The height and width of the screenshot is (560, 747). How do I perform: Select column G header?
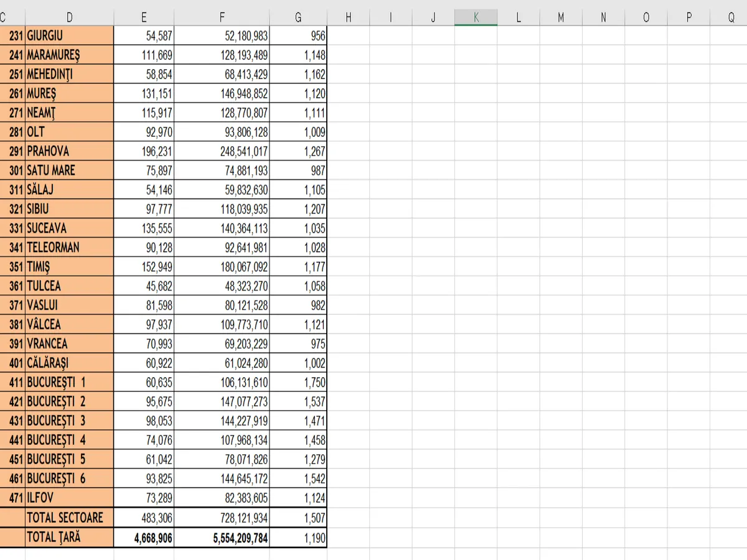(298, 18)
